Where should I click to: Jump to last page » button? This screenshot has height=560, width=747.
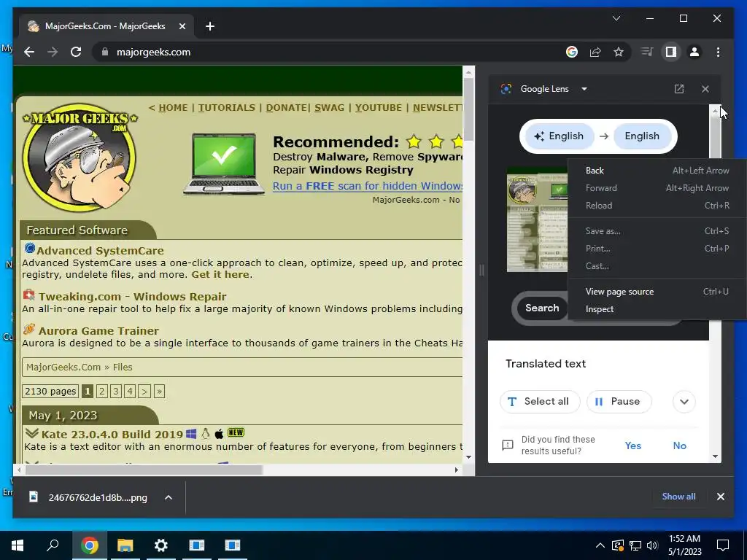pos(159,392)
